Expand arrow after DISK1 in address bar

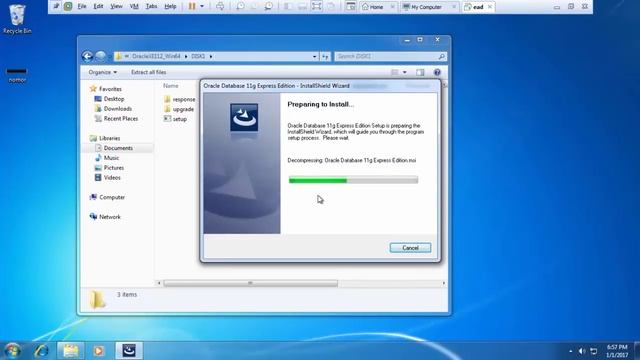click(211, 56)
